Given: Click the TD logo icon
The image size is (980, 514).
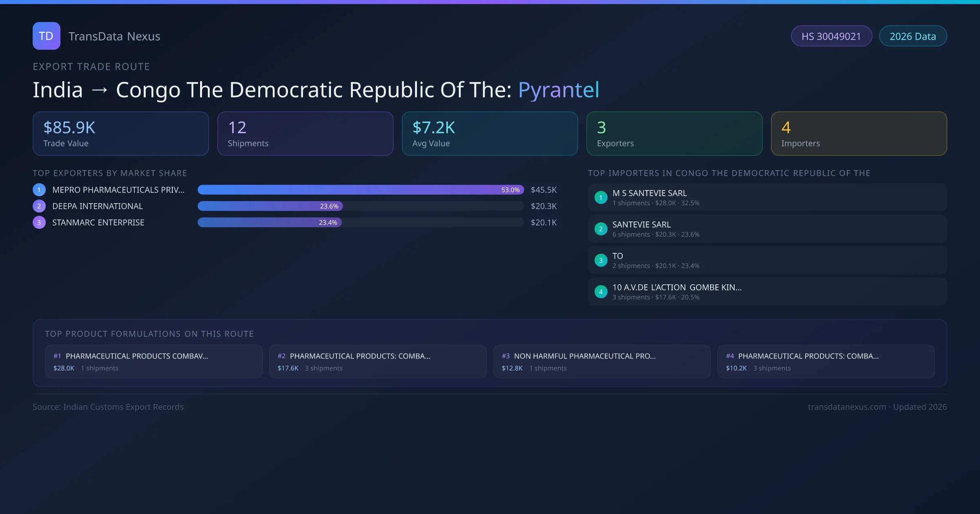Looking at the screenshot, I should [46, 36].
